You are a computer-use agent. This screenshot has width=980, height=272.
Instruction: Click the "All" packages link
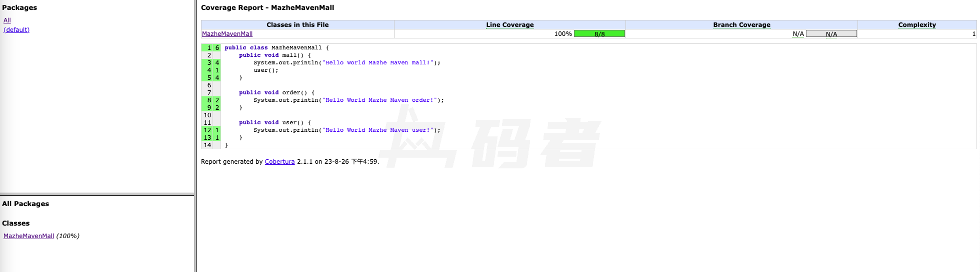[7, 20]
